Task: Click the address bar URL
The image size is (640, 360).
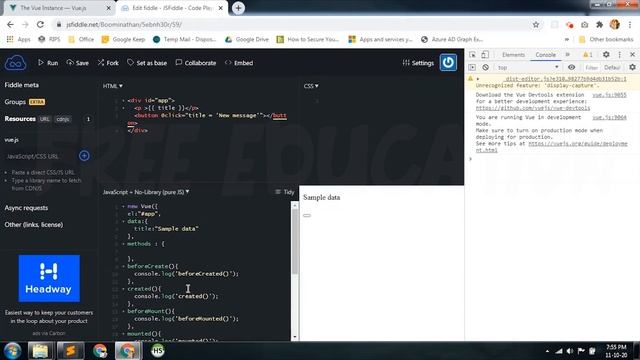Action: (x=124, y=24)
